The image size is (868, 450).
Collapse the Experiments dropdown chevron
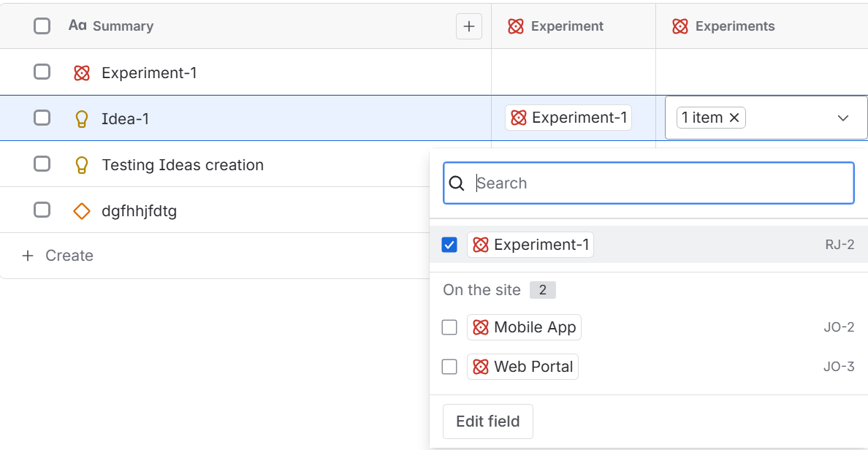coord(843,118)
